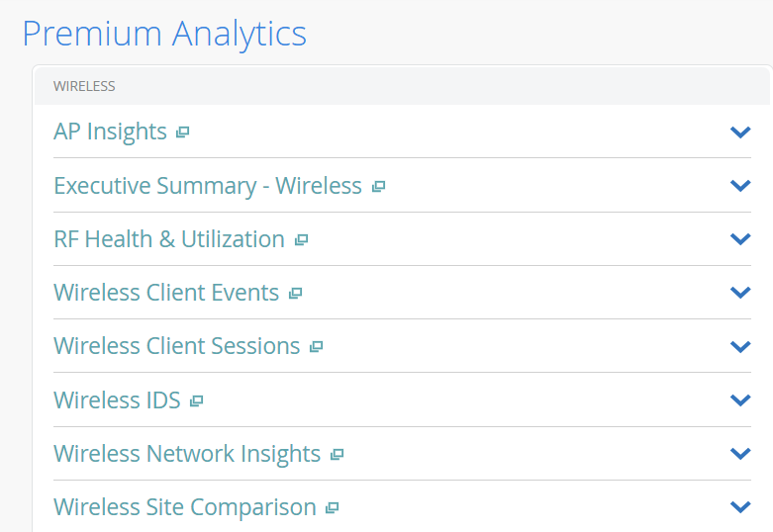Open Wireless Client Events popout icon
Image resolution: width=773 pixels, height=532 pixels.
pyautogui.click(x=295, y=294)
